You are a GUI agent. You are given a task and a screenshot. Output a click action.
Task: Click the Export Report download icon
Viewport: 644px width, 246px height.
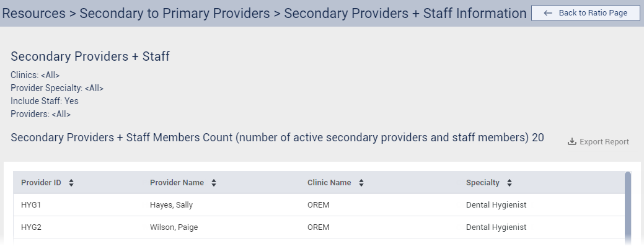point(571,142)
